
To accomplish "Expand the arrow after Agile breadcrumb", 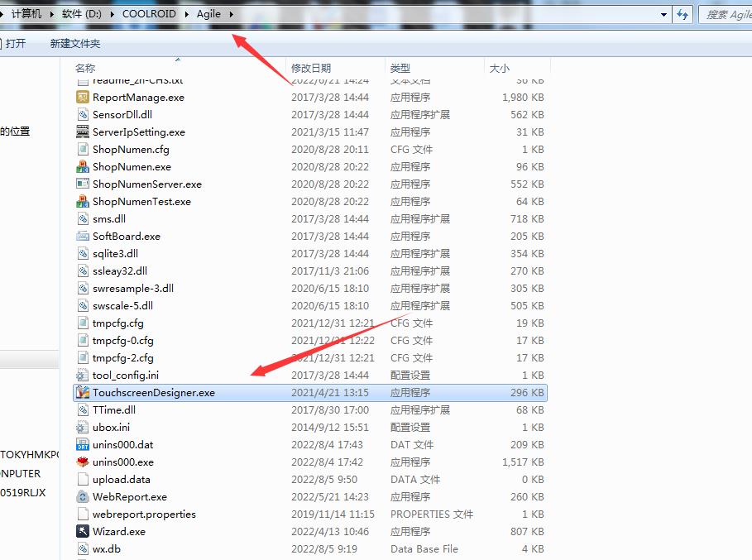I will tap(231, 14).
